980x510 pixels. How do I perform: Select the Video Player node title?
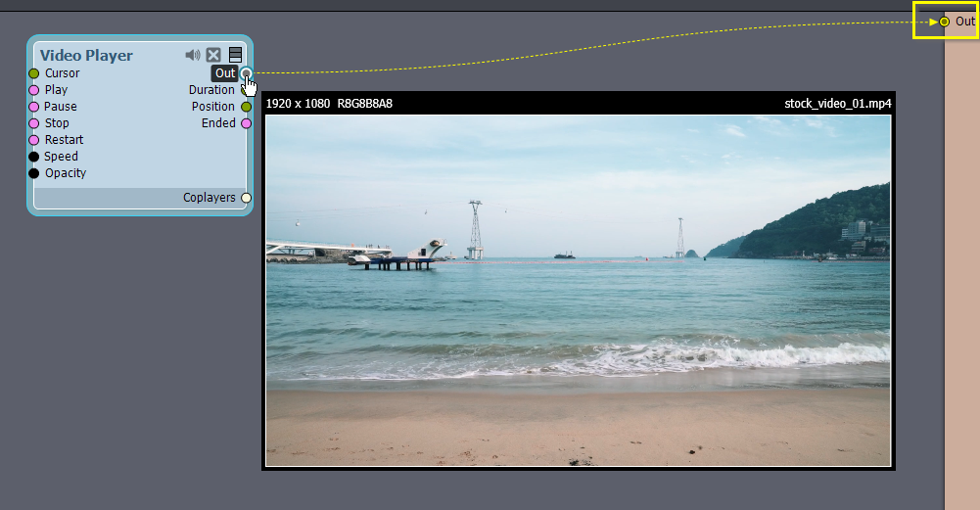[86, 55]
